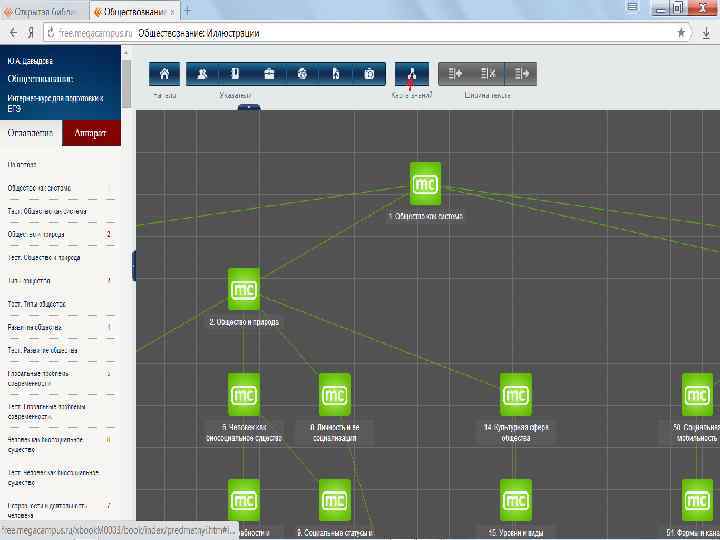The height and width of the screenshot is (540, 720).
Task: Open node 2 "Общество и природа" in the map
Action: coord(244,289)
